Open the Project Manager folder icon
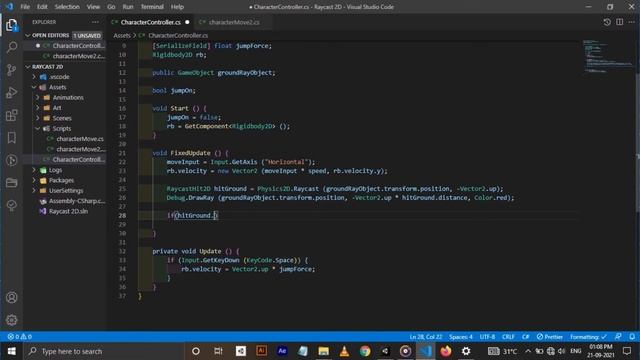640x360 pixels. tap(11, 182)
